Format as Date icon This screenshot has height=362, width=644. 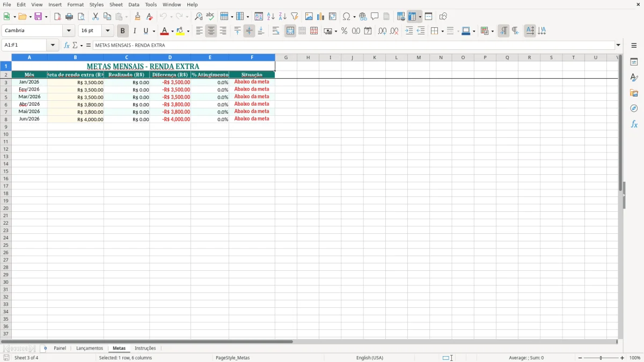pyautogui.click(x=368, y=31)
